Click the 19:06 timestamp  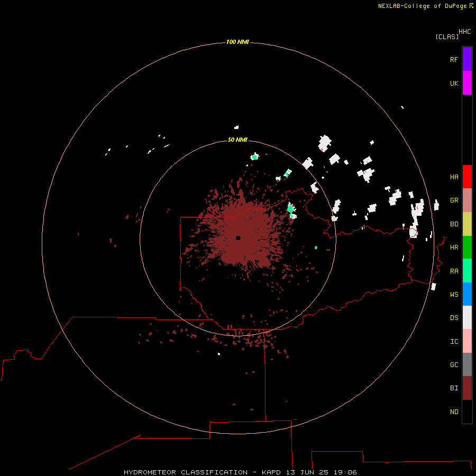(345, 472)
